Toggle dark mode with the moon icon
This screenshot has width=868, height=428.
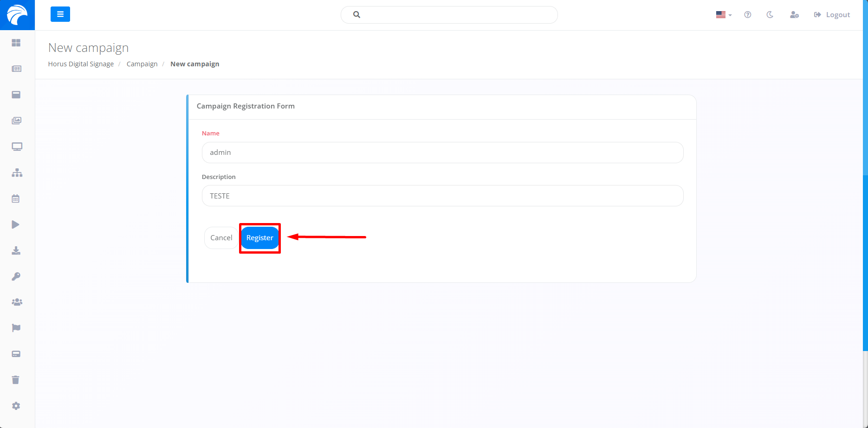770,15
